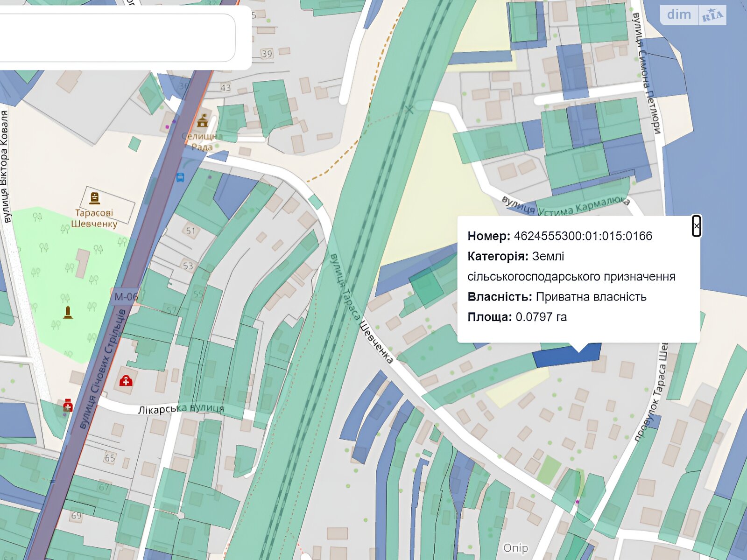Click the railway crossing X marker
747x560 pixels.
(409, 110)
